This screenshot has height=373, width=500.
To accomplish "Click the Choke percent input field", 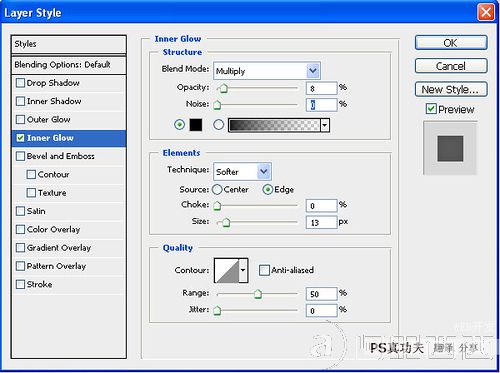I will [322, 206].
